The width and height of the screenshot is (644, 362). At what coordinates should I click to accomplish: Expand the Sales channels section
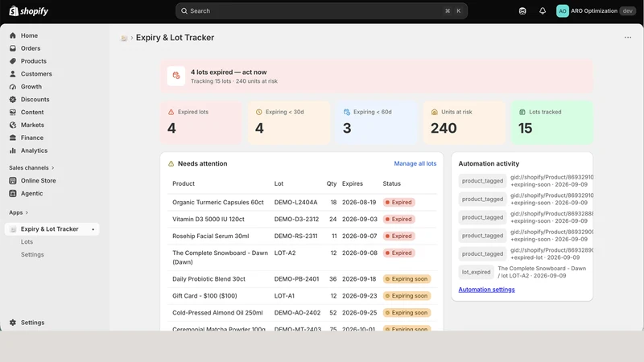point(31,168)
